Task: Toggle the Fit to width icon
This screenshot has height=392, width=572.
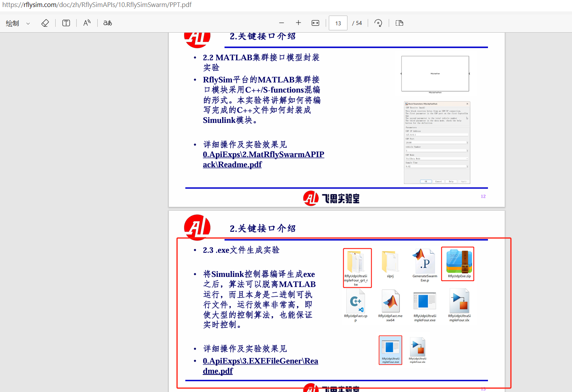Action: [x=316, y=23]
